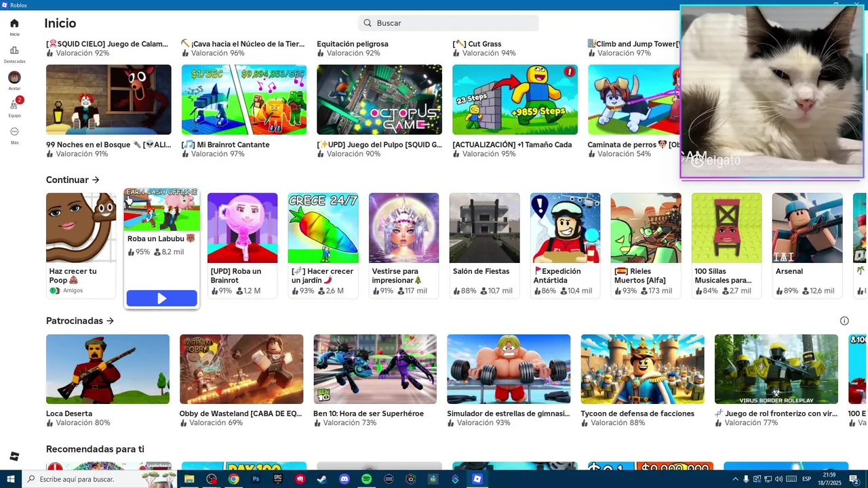Open the Más menu in sidebar

tap(14, 136)
